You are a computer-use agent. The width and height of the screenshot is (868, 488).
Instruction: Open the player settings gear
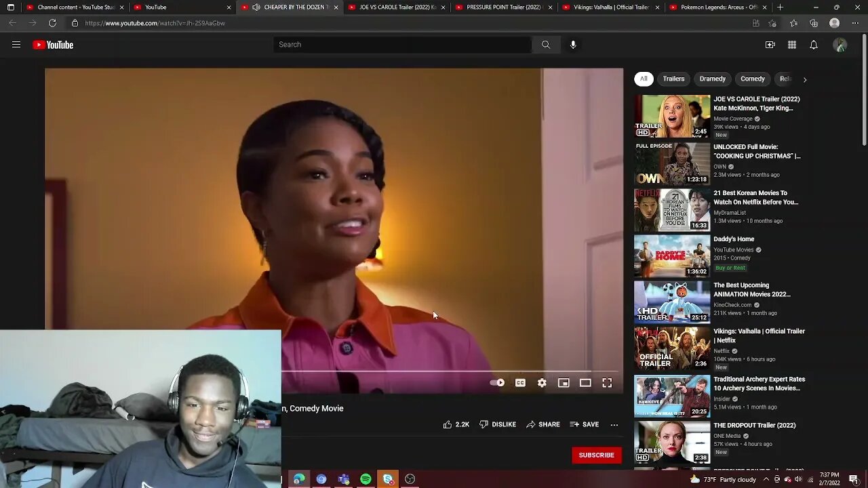click(x=542, y=383)
